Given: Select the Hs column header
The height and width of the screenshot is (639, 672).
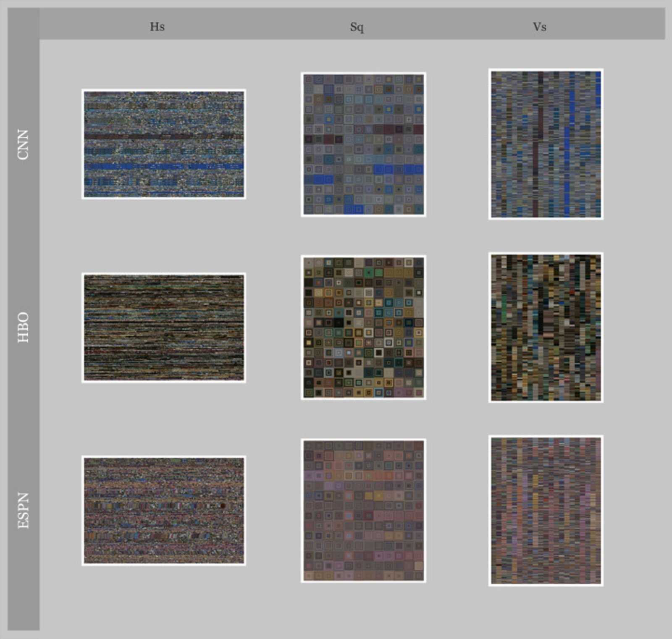Looking at the screenshot, I should (x=157, y=27).
